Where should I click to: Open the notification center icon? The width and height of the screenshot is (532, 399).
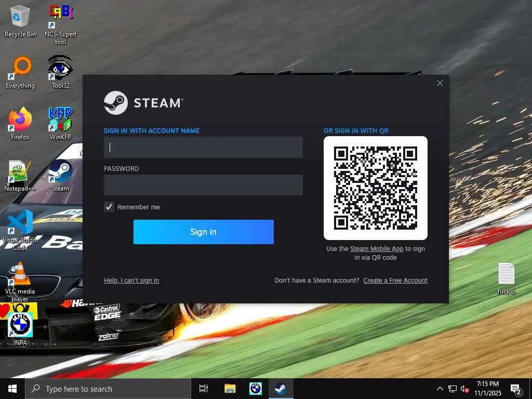(516, 389)
